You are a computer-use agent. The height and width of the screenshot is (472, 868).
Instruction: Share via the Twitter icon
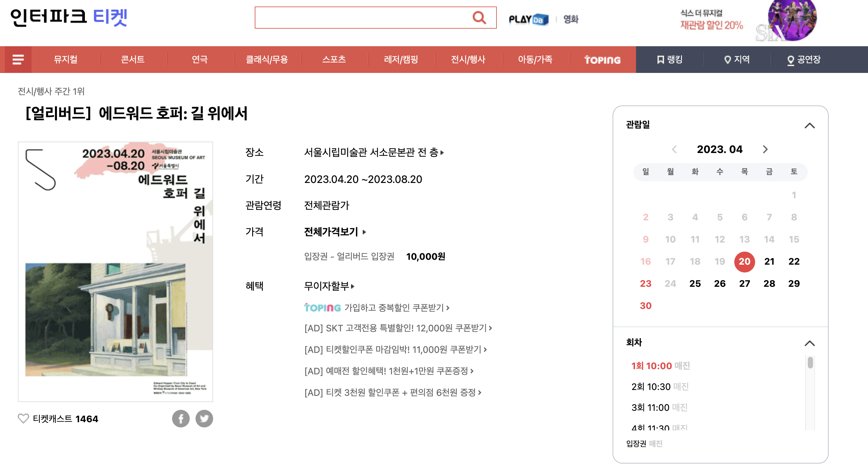pyautogui.click(x=204, y=418)
